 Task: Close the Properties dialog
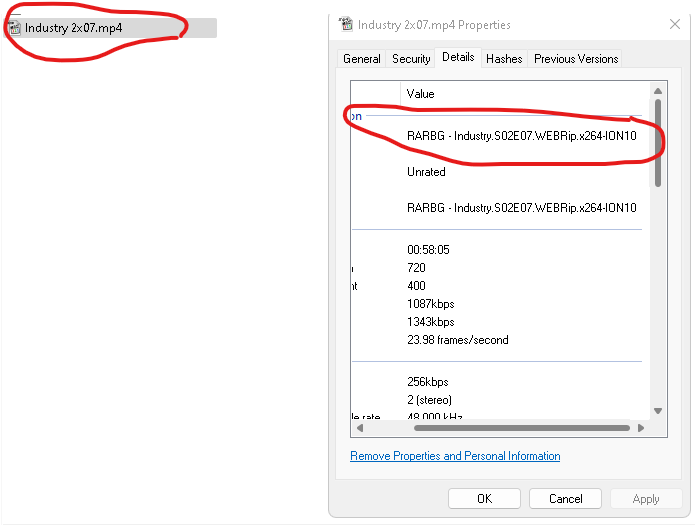675,24
